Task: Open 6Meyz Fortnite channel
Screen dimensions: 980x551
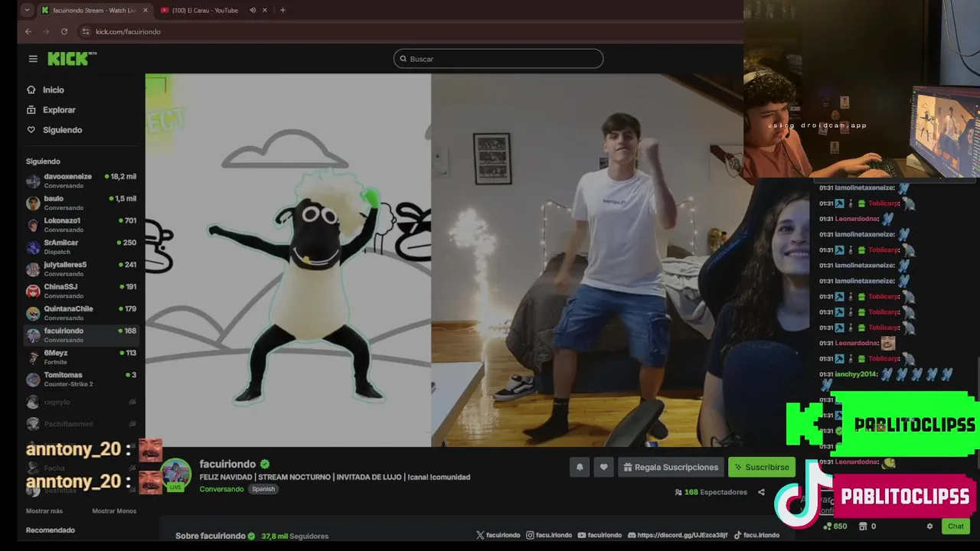Action: pos(81,357)
